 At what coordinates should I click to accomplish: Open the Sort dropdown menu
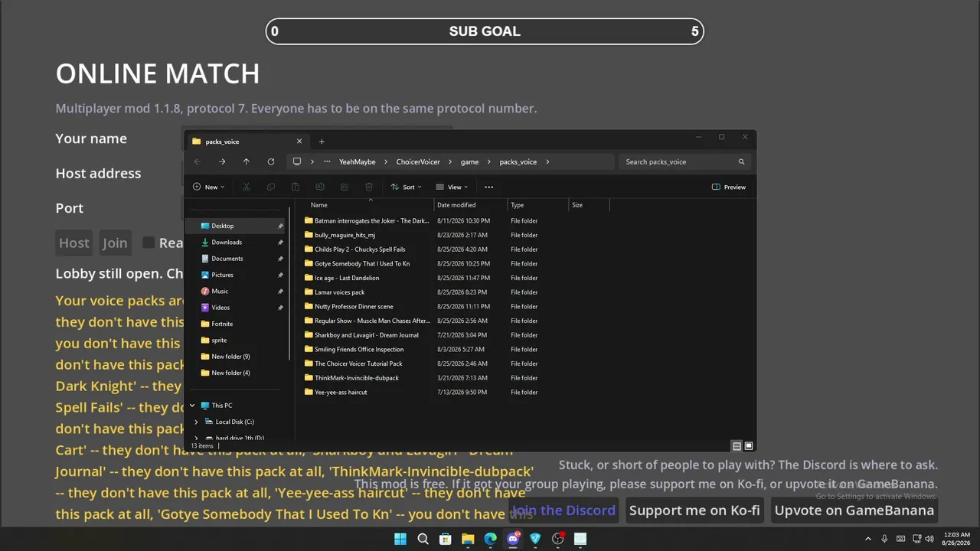pyautogui.click(x=407, y=187)
